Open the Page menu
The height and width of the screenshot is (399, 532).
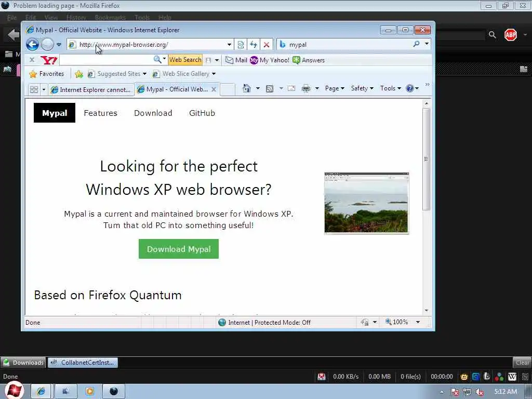pyautogui.click(x=335, y=88)
